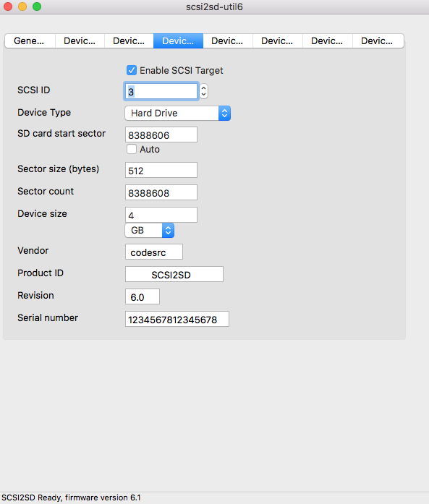Open the GB size unit dropdown
The width and height of the screenshot is (429, 504).
click(150, 230)
